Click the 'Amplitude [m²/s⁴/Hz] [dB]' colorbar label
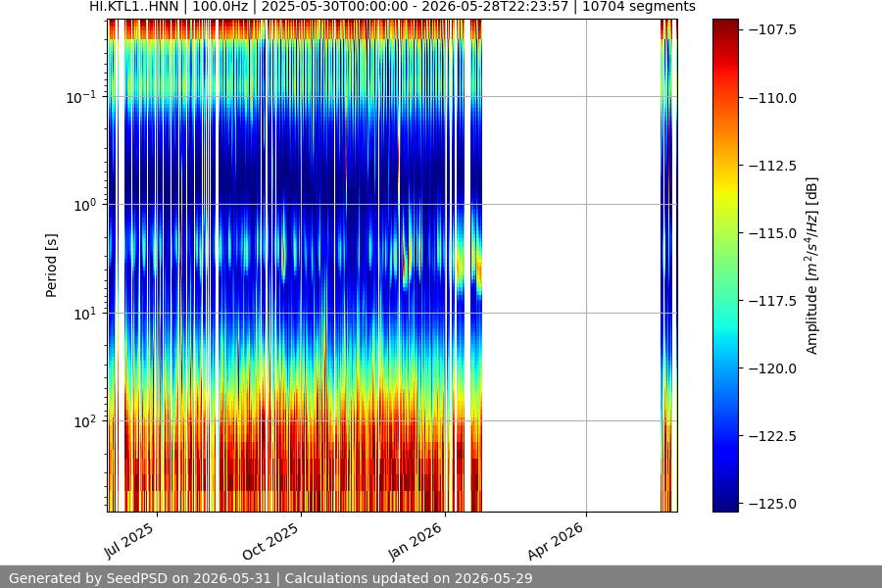Image resolution: width=882 pixels, height=588 pixels. pyautogui.click(x=811, y=266)
